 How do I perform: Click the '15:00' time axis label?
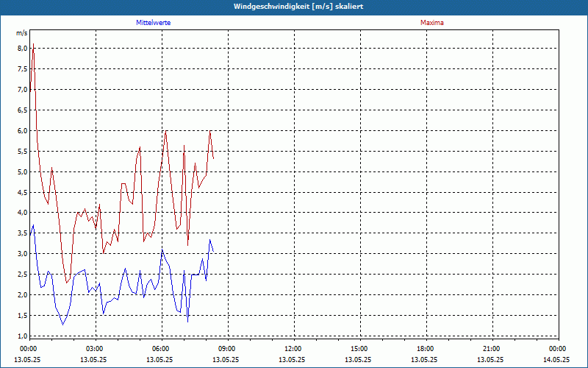(x=358, y=349)
